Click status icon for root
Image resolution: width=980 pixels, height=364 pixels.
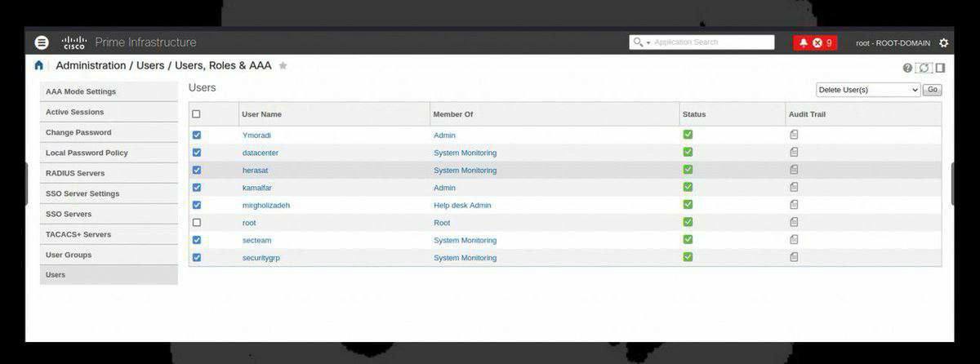tap(688, 222)
